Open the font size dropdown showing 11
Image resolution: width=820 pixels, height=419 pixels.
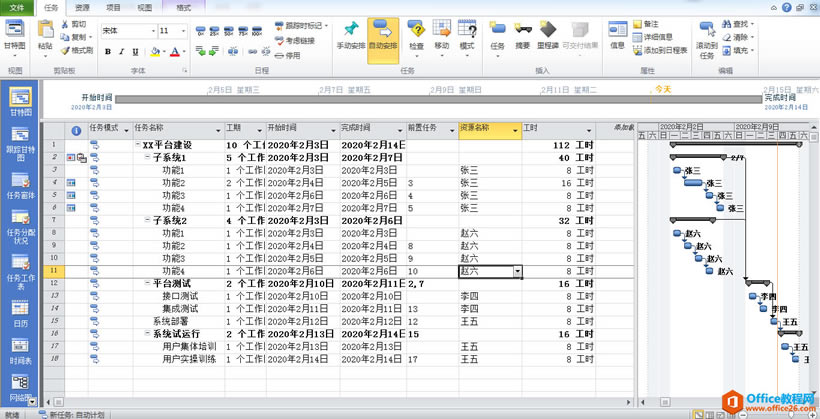point(182,31)
